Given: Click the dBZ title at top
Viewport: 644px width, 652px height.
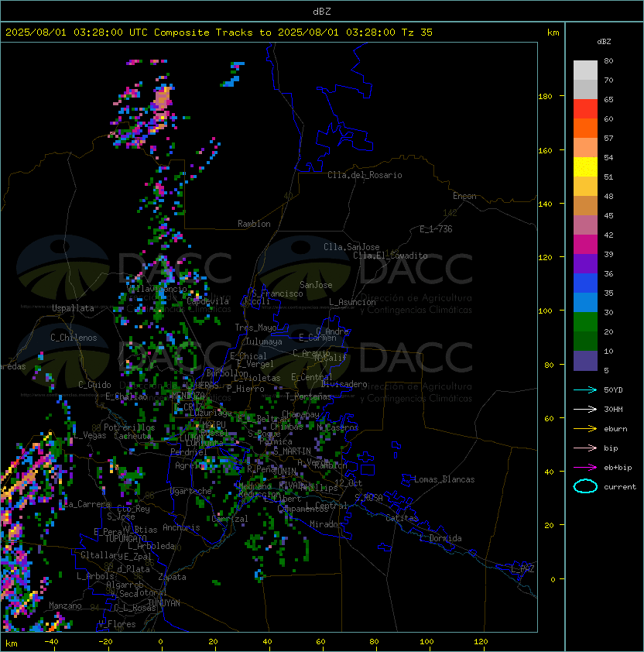Looking at the screenshot, I should coord(322,11).
